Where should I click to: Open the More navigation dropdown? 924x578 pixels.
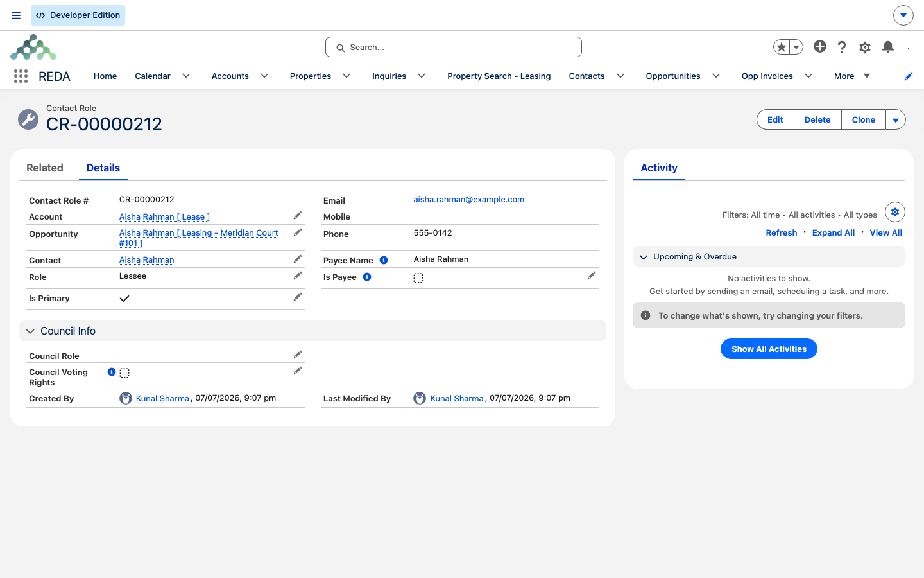click(x=852, y=76)
